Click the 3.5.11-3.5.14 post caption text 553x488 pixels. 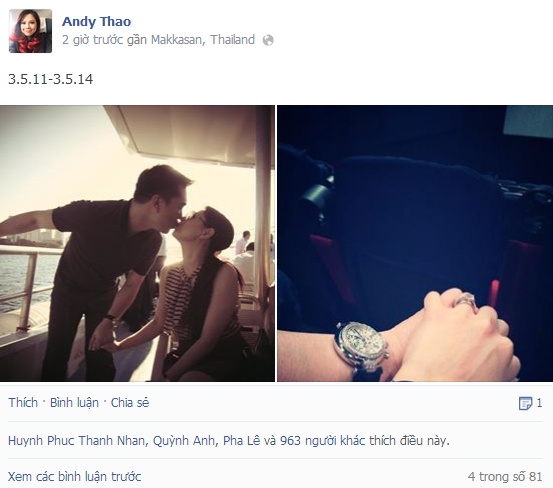pos(51,79)
